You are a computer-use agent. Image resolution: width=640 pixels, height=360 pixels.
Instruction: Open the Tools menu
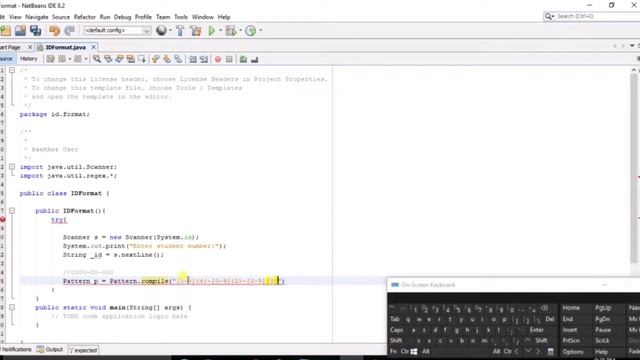pos(181,17)
